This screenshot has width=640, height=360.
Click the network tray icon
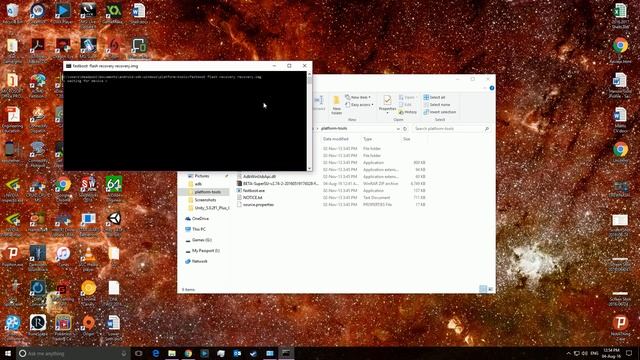(x=577, y=353)
